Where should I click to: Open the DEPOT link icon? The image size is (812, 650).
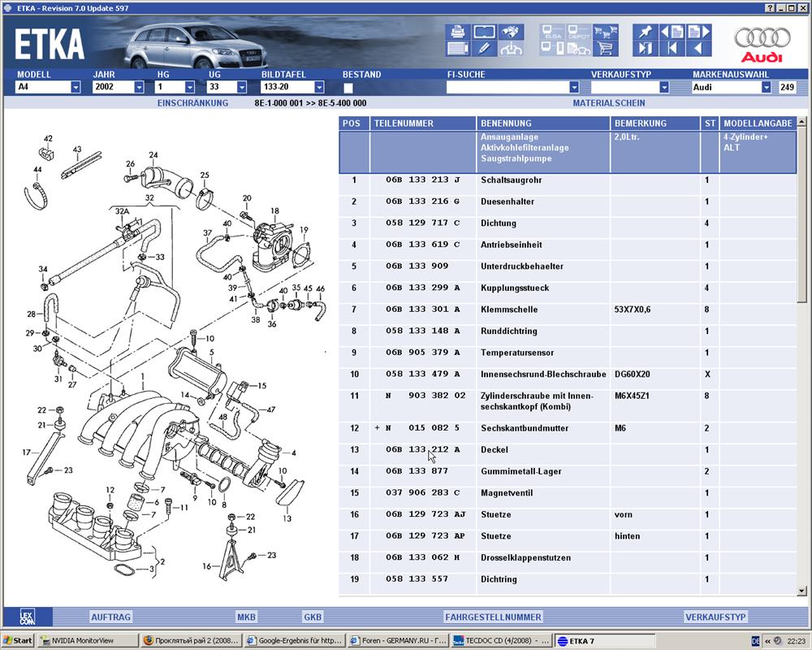pyautogui.click(x=578, y=32)
